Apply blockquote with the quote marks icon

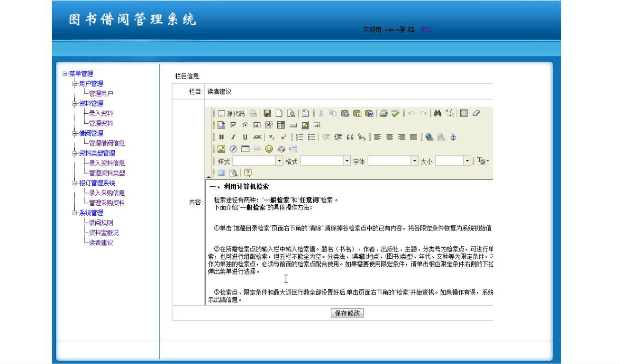[350, 137]
